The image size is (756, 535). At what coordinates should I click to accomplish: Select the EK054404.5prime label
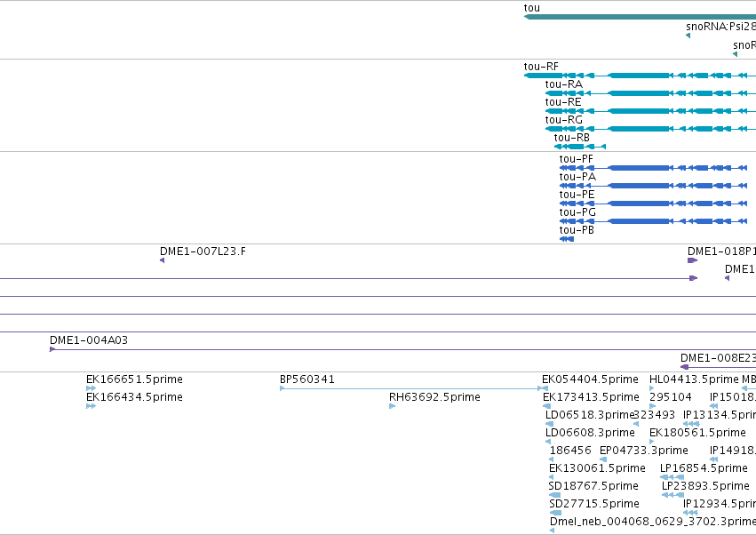[590, 379]
